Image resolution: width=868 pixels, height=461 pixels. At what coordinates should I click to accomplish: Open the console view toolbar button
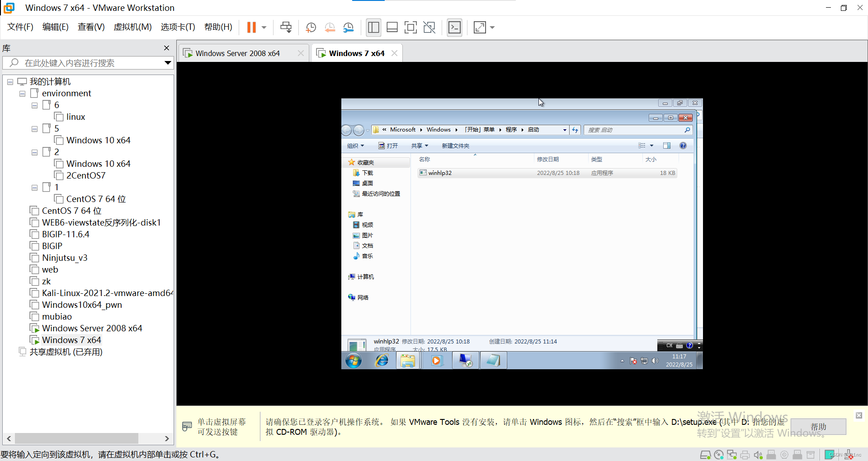(x=454, y=28)
